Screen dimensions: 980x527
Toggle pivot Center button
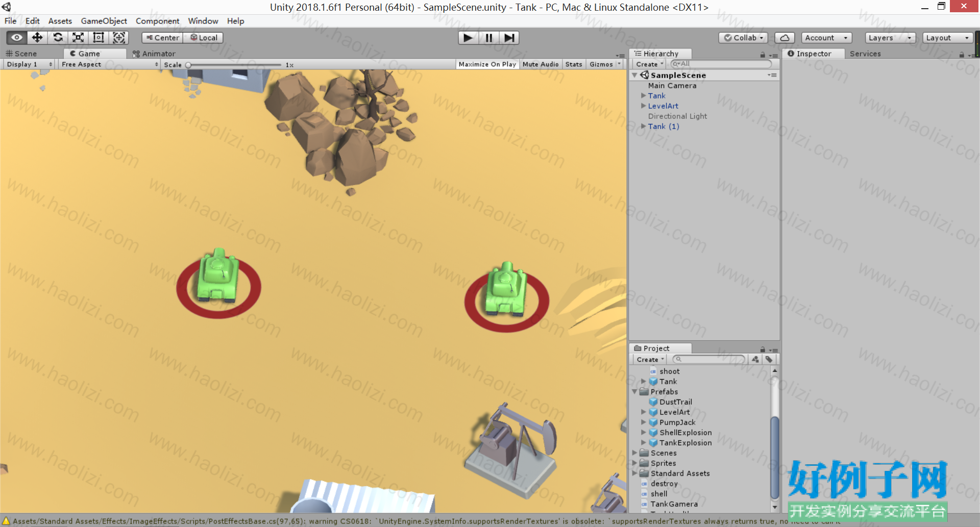[162, 38]
